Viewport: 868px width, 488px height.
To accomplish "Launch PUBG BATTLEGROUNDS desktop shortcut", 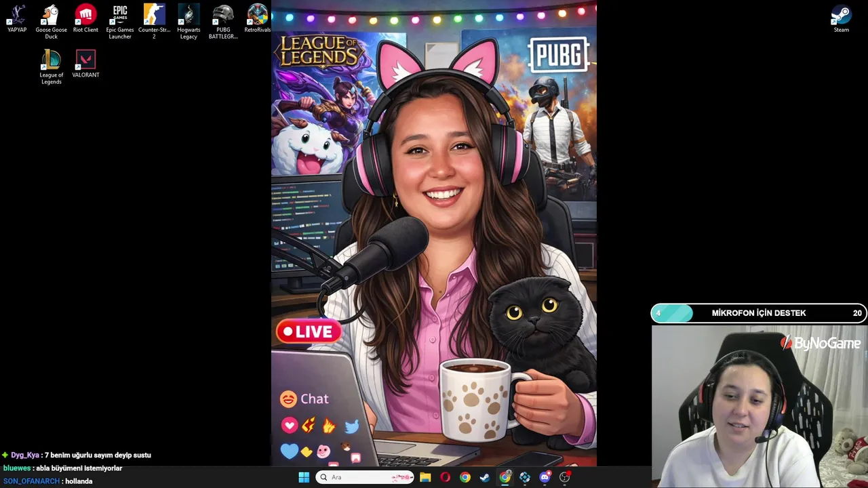I will click(x=223, y=22).
